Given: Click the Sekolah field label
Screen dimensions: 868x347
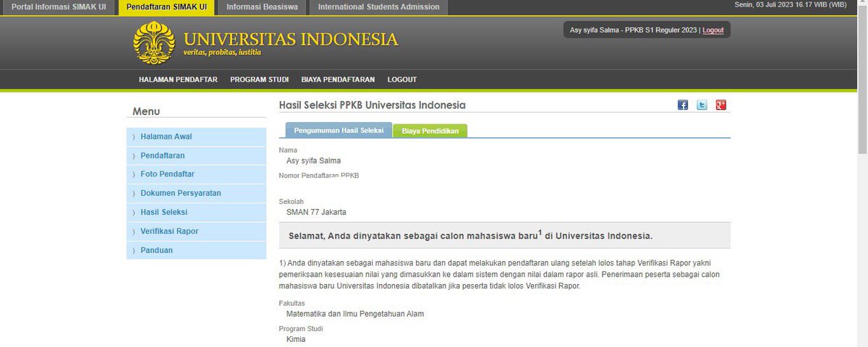Looking at the screenshot, I should tap(292, 201).
